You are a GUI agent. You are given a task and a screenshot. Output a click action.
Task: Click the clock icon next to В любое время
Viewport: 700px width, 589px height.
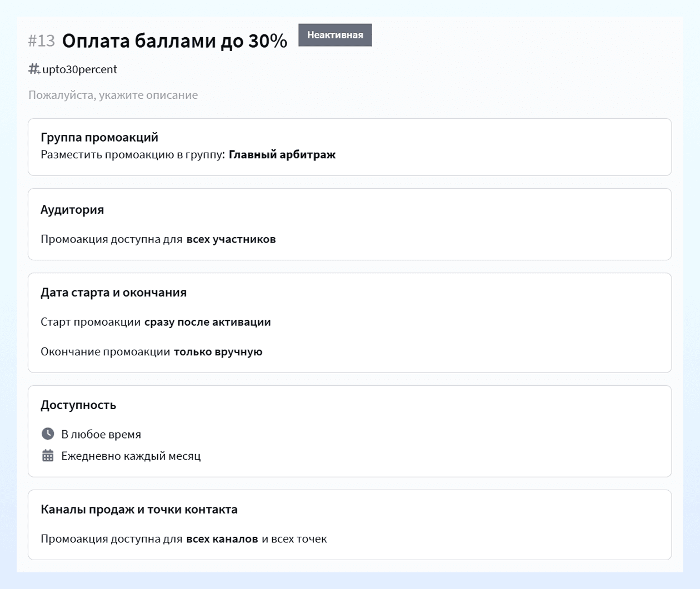pos(48,434)
